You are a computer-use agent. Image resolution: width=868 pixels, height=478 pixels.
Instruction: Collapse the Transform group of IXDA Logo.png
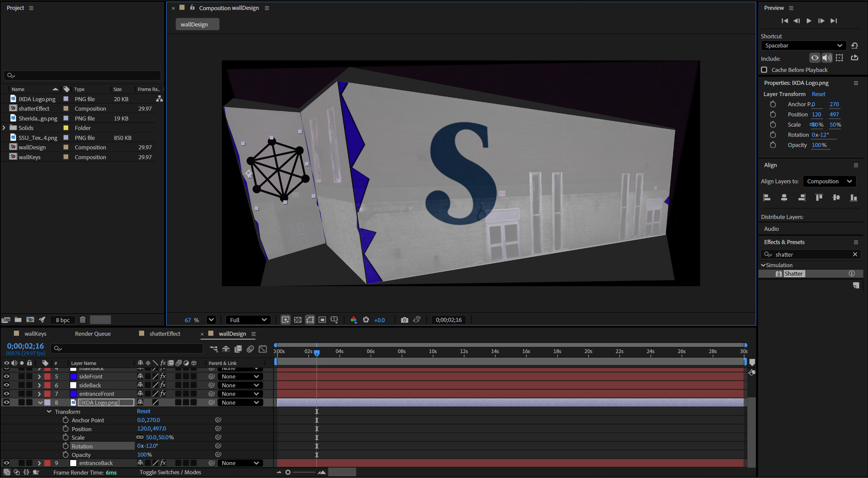coord(49,411)
